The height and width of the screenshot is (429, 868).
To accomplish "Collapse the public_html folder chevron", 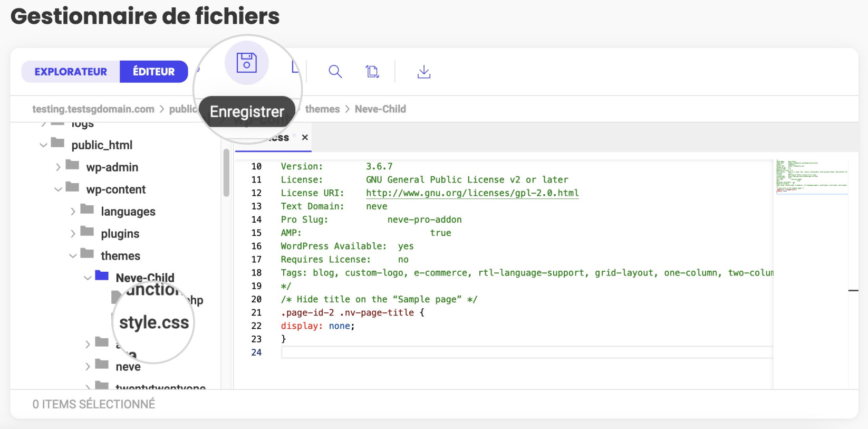I will click(x=43, y=145).
